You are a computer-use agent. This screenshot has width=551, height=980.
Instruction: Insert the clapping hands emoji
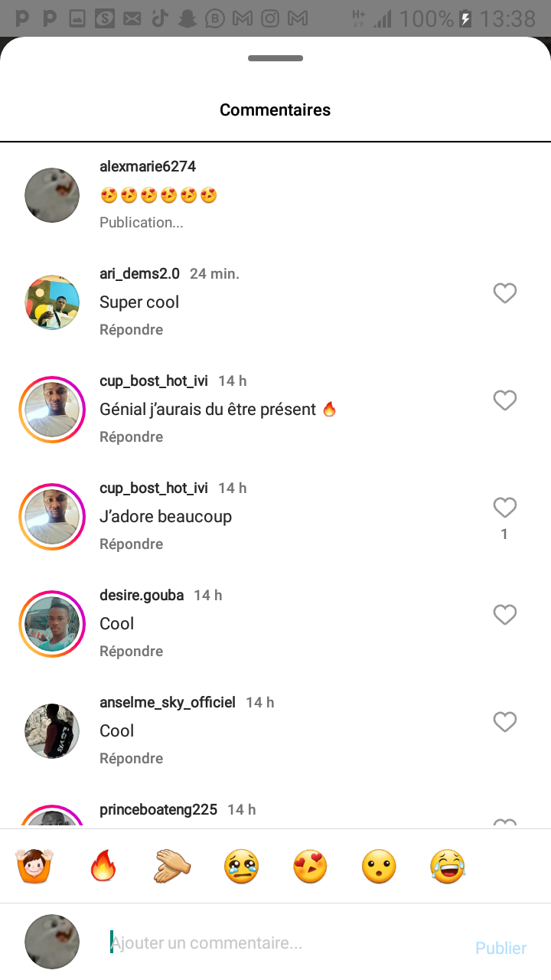click(172, 867)
